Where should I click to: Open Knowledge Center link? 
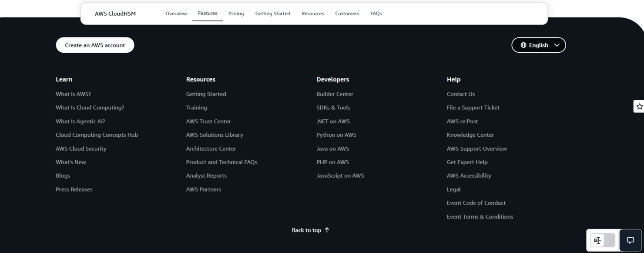[x=470, y=135]
